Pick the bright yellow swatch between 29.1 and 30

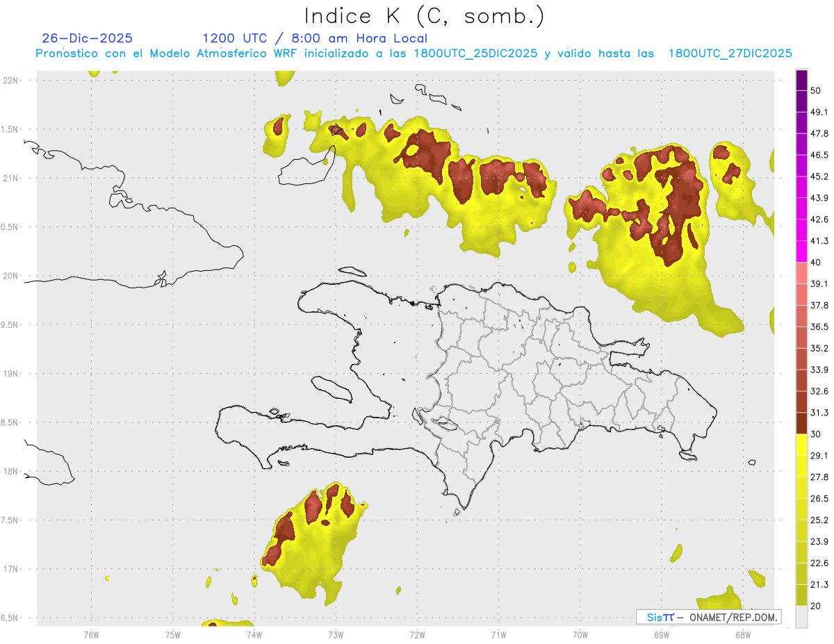point(801,445)
